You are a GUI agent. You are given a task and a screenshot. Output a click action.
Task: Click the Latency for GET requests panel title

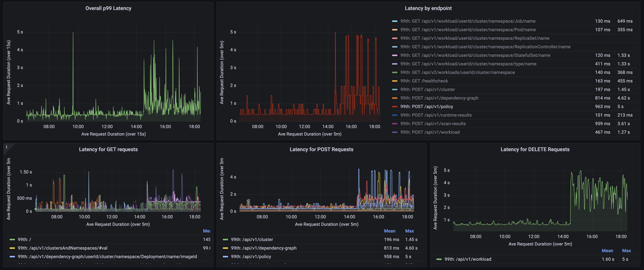(x=108, y=149)
